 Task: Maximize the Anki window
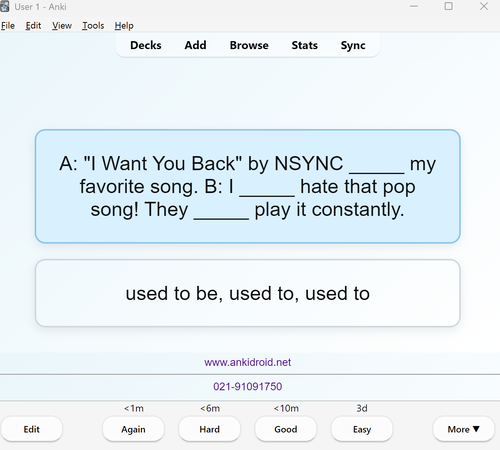click(x=449, y=6)
